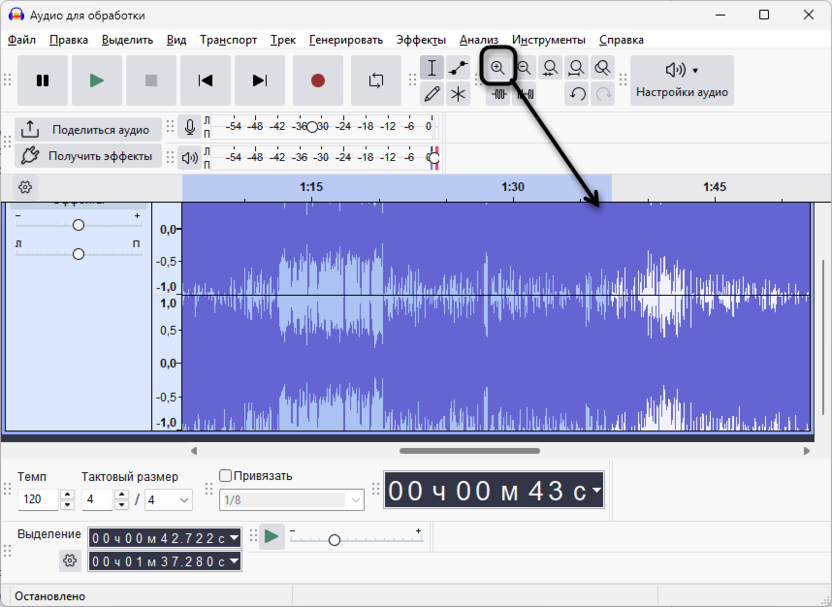Click the Trim audio outside selection icon
832x607 pixels.
coord(500,94)
